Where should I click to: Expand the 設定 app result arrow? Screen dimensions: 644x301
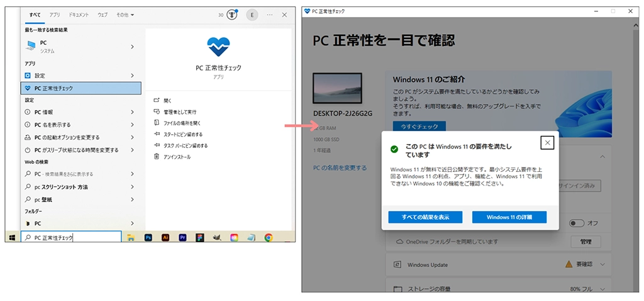pyautogui.click(x=132, y=76)
